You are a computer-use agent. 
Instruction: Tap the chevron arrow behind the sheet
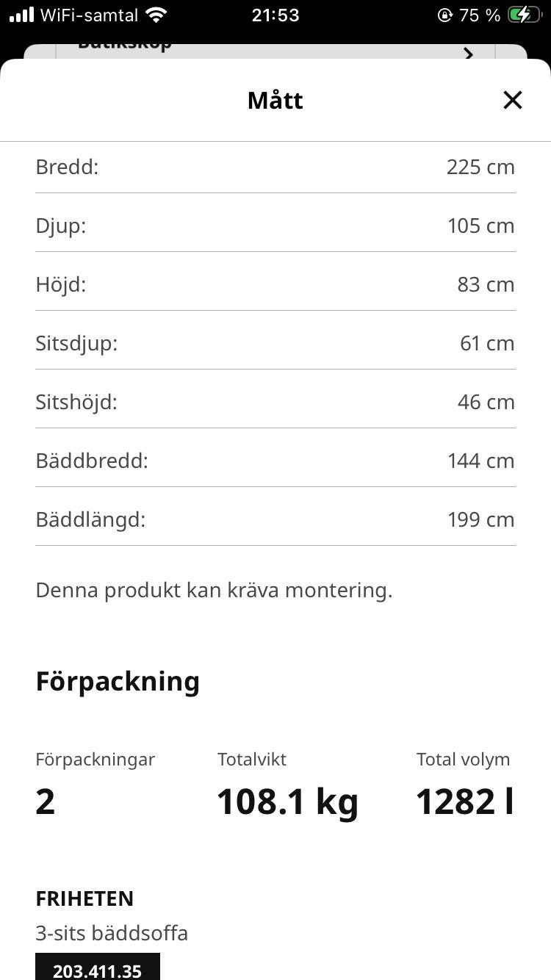click(468, 54)
